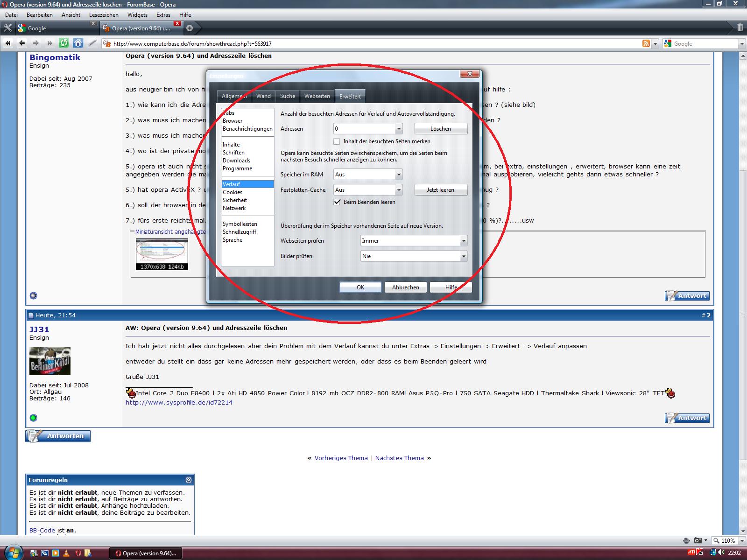Open the closed tabs trash icon
747x560 pixels.
(x=740, y=28)
